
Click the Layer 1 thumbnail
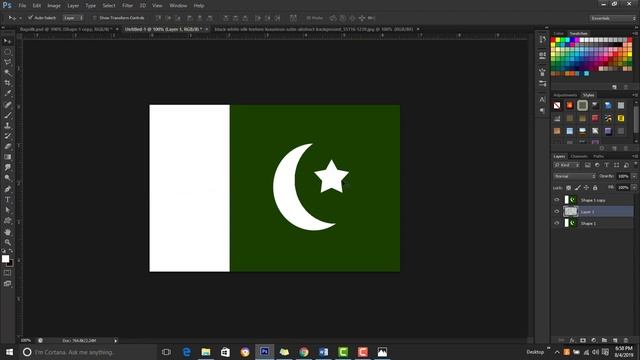(571, 211)
